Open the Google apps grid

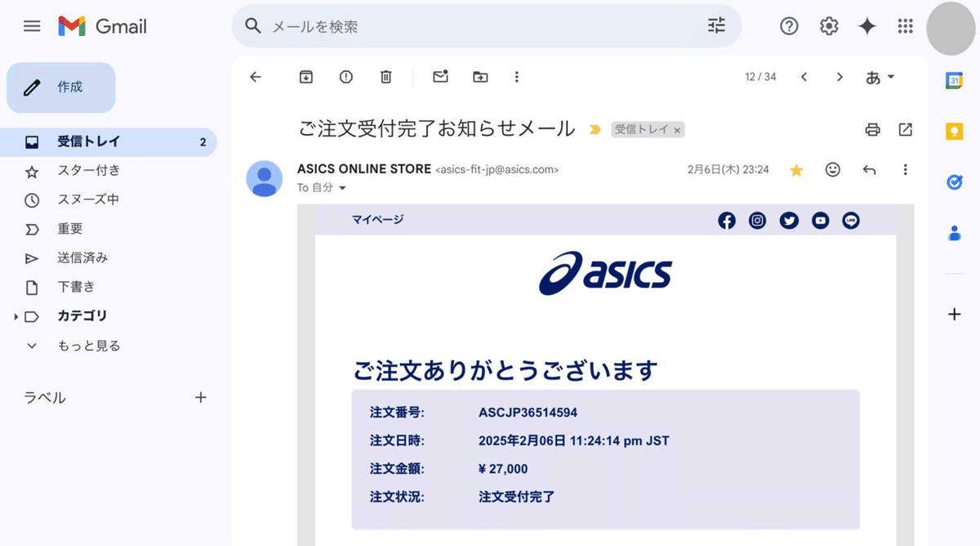click(905, 26)
